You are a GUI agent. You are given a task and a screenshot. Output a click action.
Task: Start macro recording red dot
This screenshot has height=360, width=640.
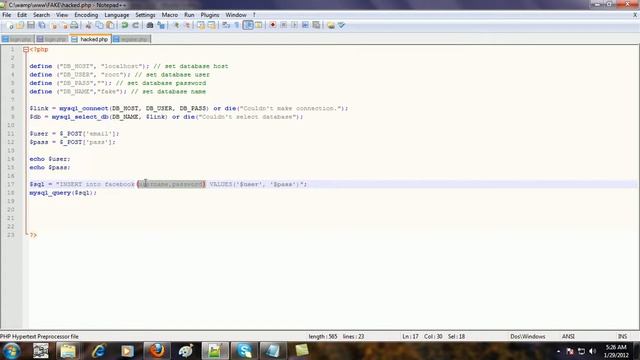(273, 25)
